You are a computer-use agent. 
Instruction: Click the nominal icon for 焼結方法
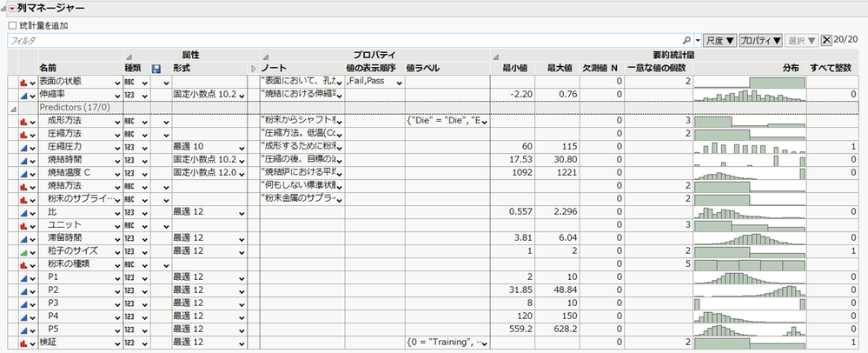point(23,187)
